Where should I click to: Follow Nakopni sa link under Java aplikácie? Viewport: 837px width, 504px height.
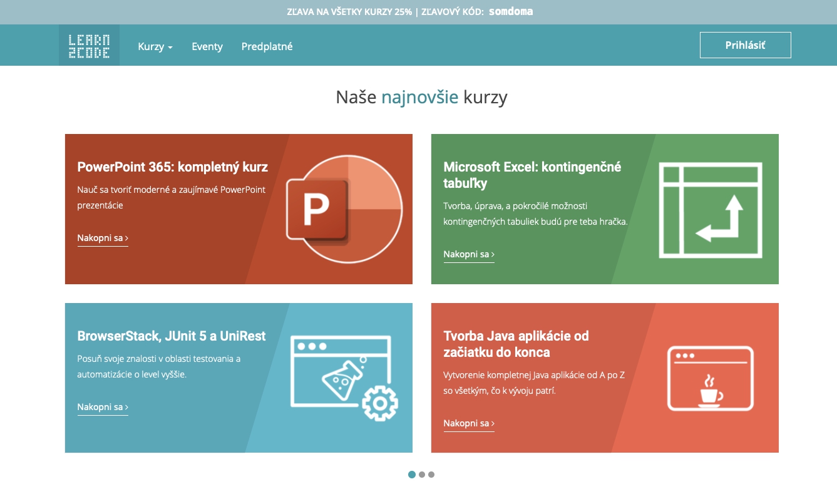click(x=469, y=424)
